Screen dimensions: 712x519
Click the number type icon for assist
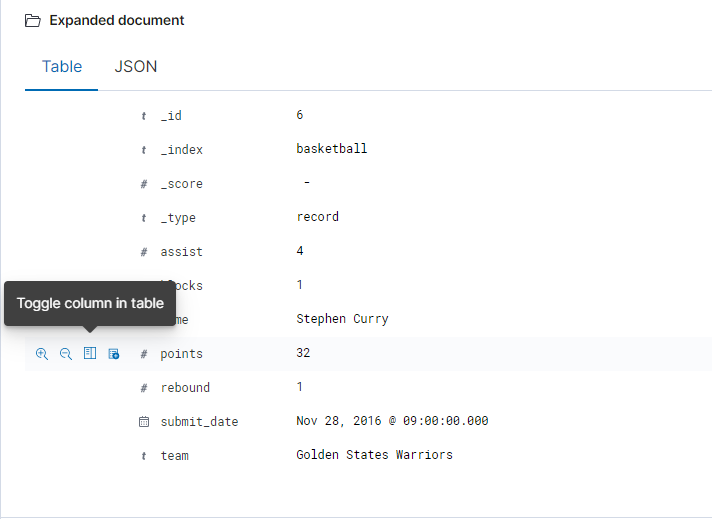[144, 252]
